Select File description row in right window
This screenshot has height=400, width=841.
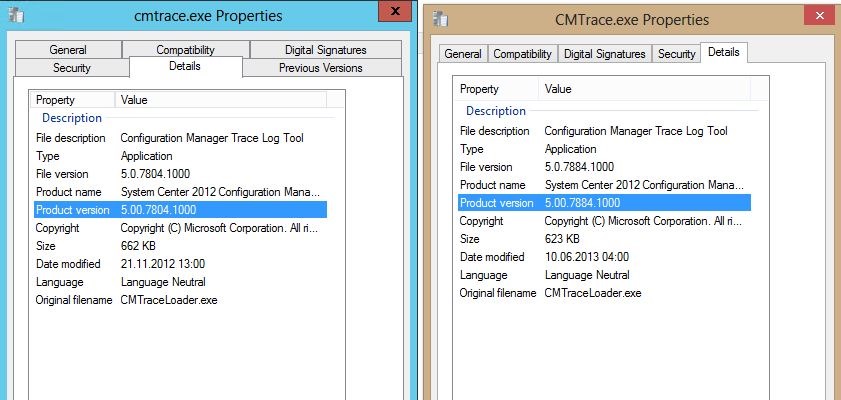point(604,131)
